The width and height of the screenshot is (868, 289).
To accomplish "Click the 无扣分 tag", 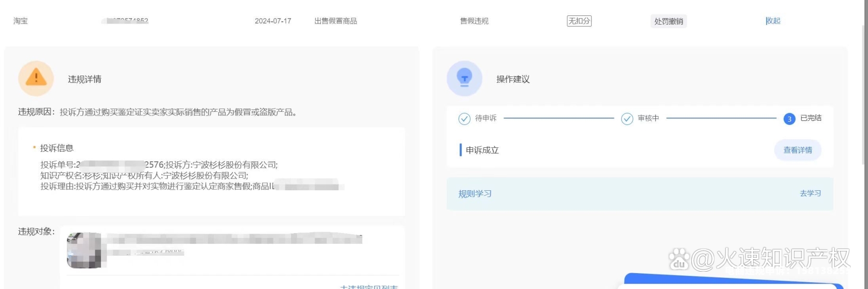I will coord(579,21).
